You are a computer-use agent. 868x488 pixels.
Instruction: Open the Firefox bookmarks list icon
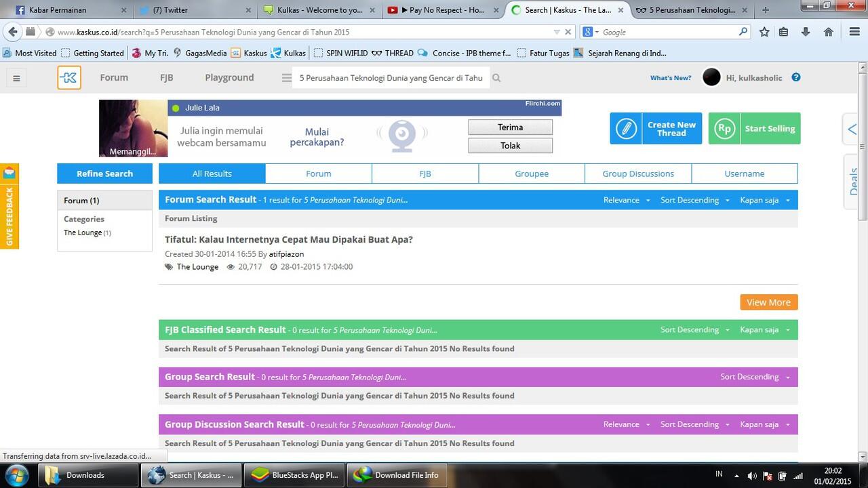(x=783, y=32)
